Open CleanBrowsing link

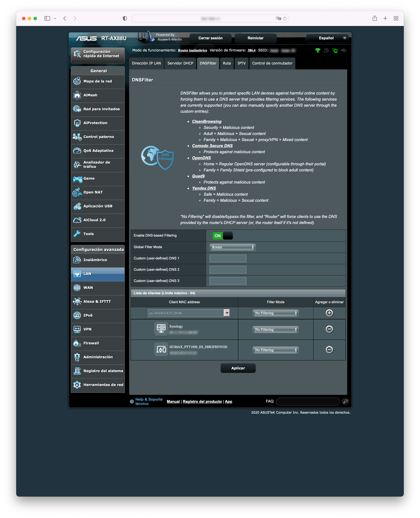pyautogui.click(x=207, y=121)
